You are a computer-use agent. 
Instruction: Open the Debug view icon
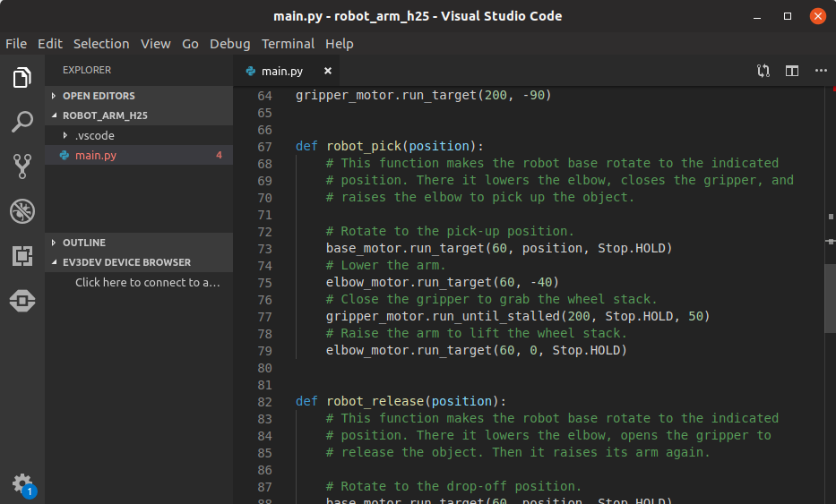[22, 211]
